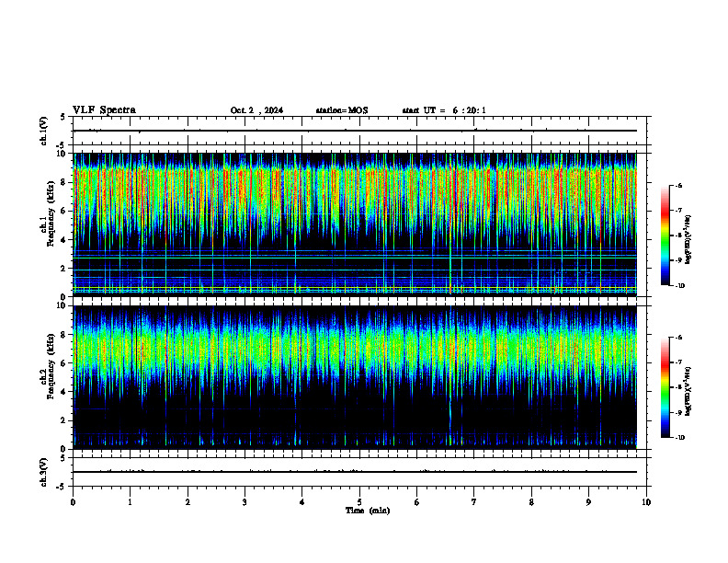
Task: Click the ch.2 spectrogram colorbar
Action: (665, 387)
